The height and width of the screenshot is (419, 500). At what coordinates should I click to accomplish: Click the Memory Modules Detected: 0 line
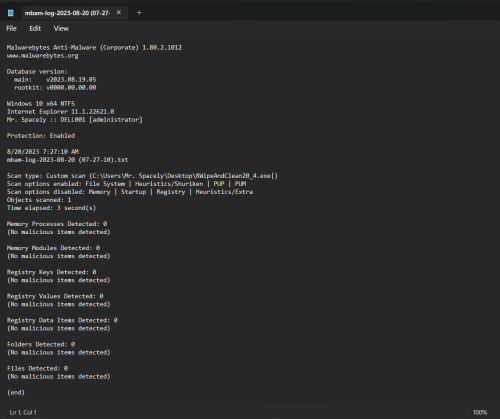point(53,248)
